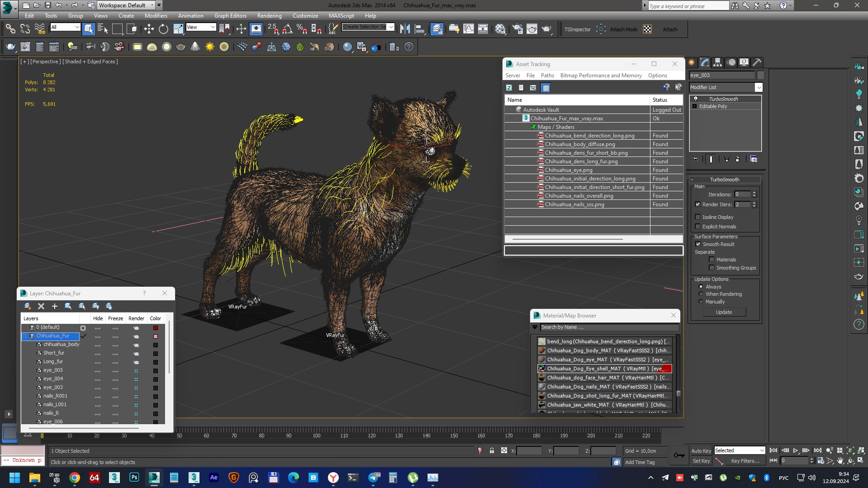This screenshot has width=868, height=488.
Task: Open the All selection filter dropdown
Action: pos(65,27)
